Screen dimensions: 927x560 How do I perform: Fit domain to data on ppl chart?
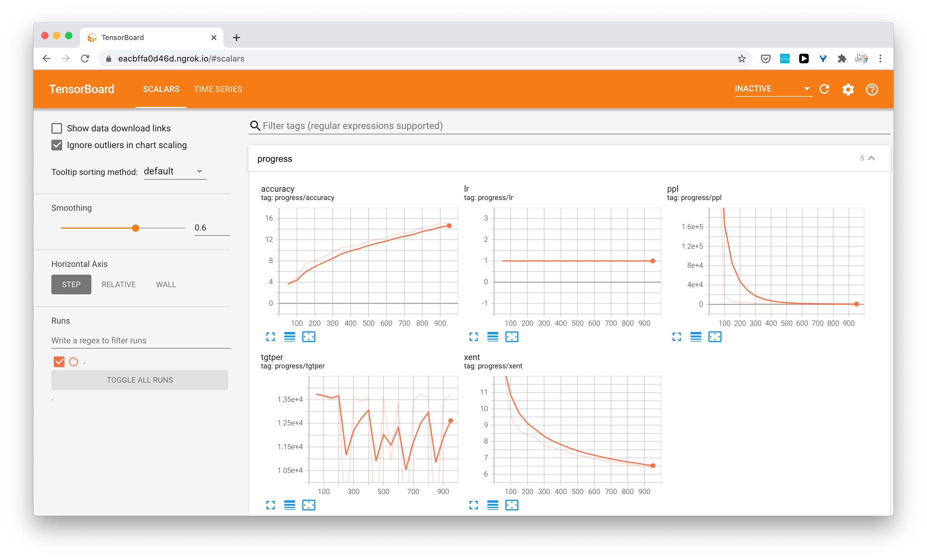pyautogui.click(x=715, y=337)
